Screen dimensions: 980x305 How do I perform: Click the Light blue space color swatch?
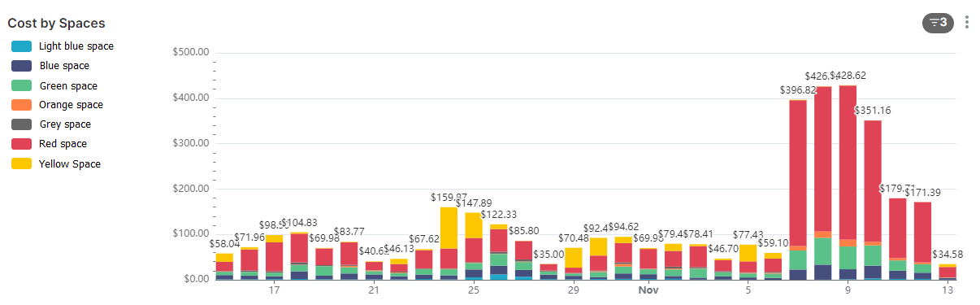tap(22, 46)
